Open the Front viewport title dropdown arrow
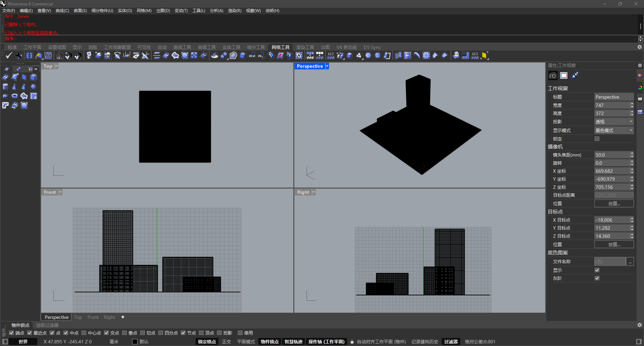The image size is (644, 346). (60, 192)
